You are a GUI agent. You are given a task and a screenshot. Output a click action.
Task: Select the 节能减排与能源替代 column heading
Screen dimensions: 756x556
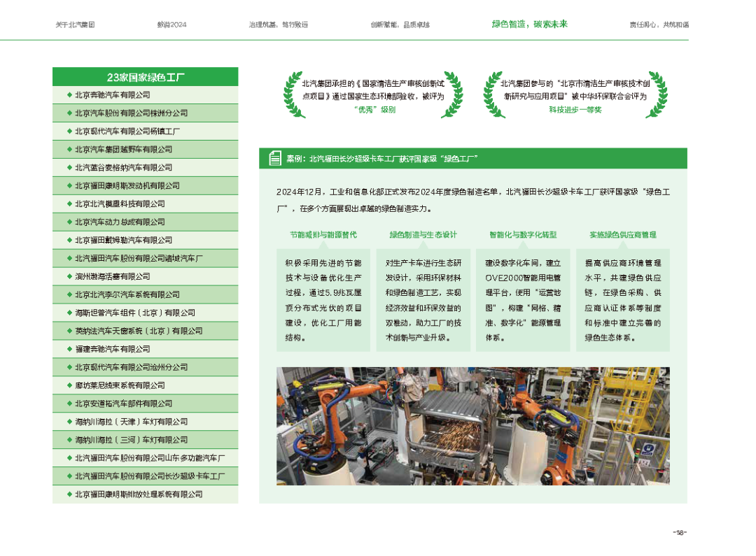(323, 234)
